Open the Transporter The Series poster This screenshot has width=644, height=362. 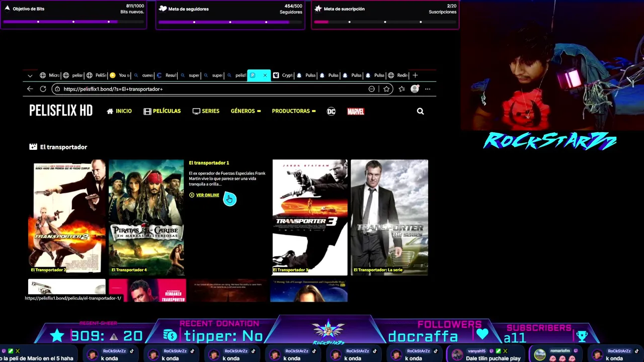[x=389, y=217]
